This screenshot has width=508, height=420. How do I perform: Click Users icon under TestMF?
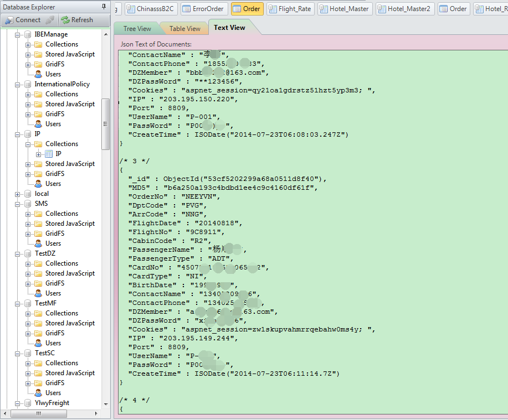click(x=38, y=343)
